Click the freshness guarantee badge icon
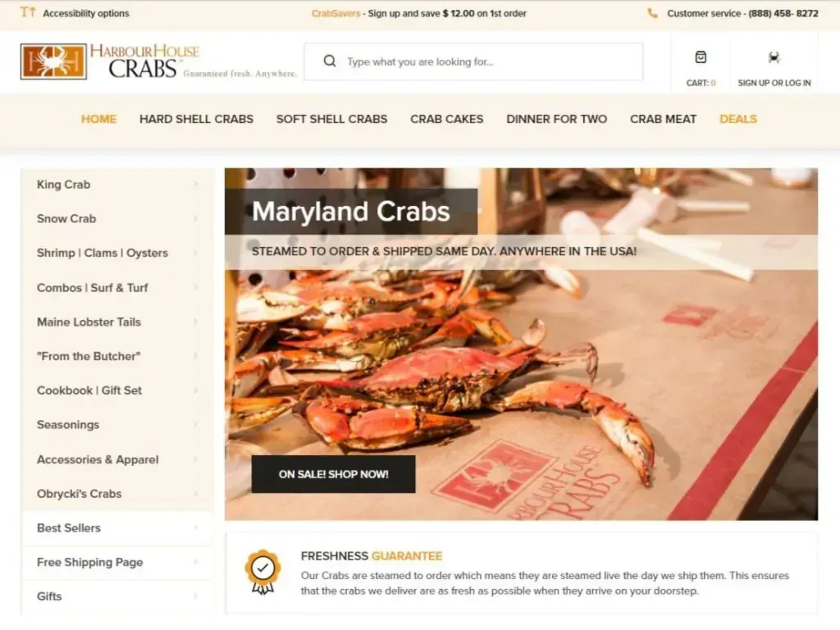 coord(262,572)
